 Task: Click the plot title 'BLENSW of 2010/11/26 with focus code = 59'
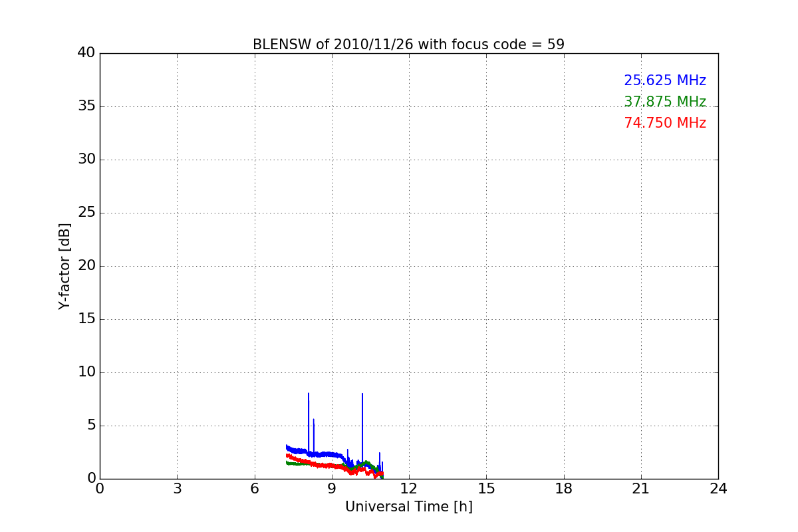click(x=408, y=45)
